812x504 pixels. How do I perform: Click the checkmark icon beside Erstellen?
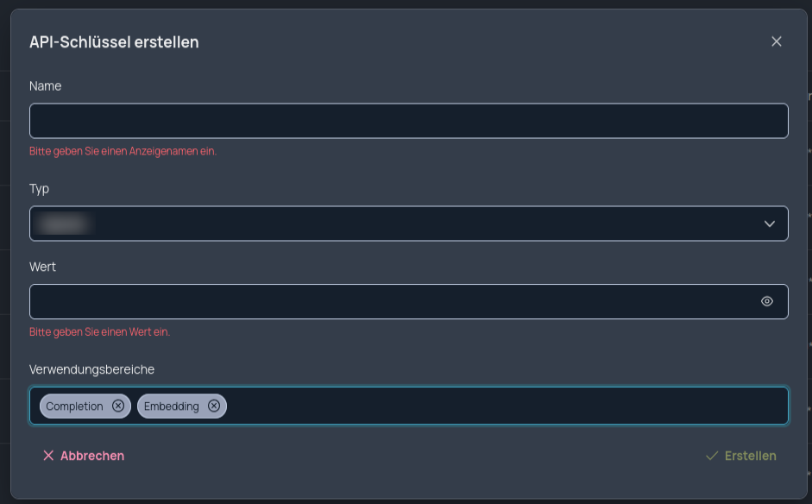712,456
